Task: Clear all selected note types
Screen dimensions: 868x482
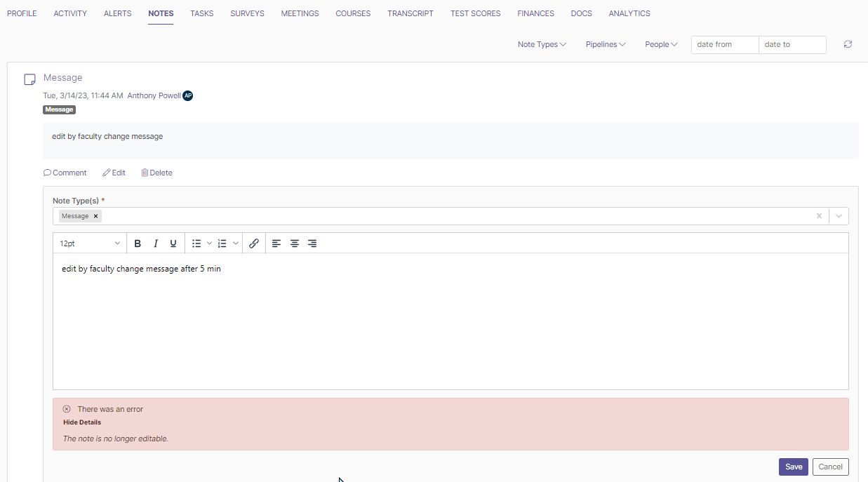Action: (x=819, y=216)
